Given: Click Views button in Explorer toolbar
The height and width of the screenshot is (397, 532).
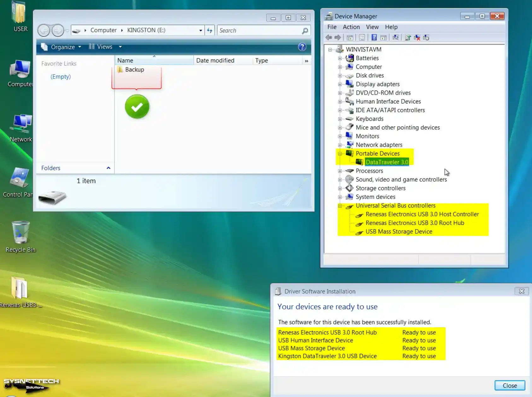Looking at the screenshot, I should 101,47.
